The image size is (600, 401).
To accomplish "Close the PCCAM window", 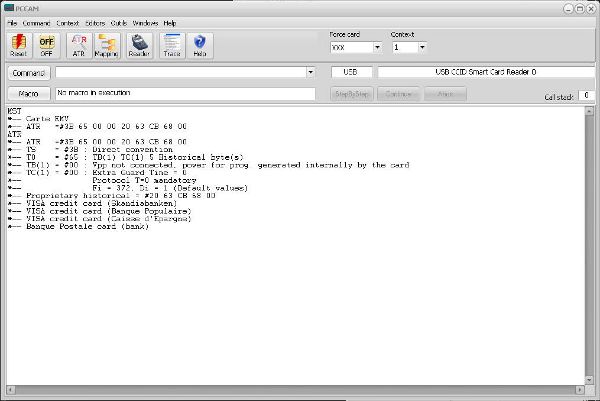I will point(590,8).
